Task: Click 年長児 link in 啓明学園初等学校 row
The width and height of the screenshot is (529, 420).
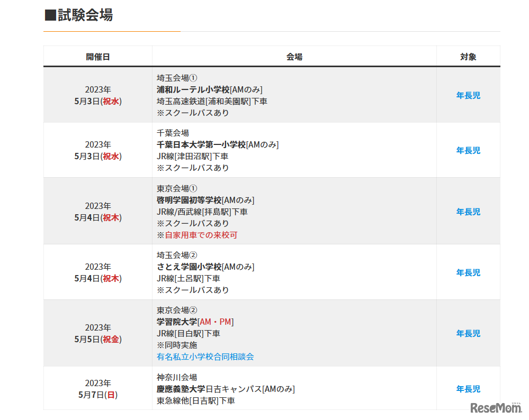Action: 468,212
